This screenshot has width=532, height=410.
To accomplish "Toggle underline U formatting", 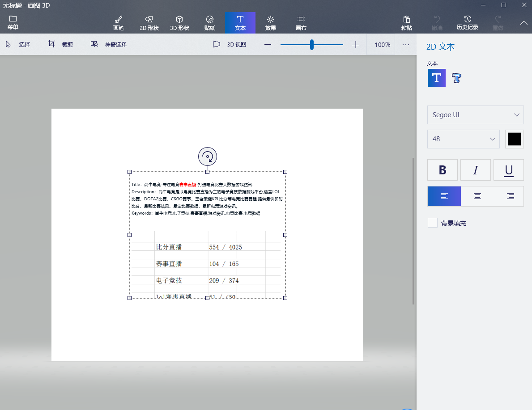I will (509, 170).
